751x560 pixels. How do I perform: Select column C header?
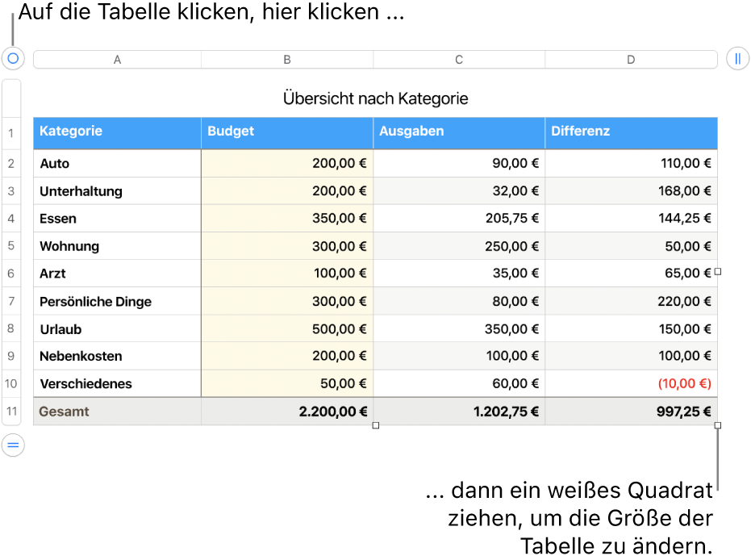[x=459, y=60]
